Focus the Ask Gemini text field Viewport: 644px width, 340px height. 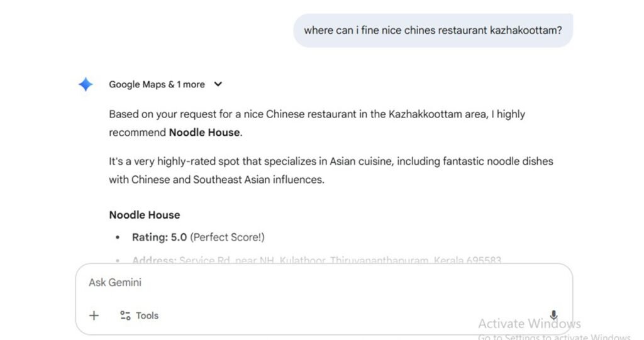click(314, 283)
